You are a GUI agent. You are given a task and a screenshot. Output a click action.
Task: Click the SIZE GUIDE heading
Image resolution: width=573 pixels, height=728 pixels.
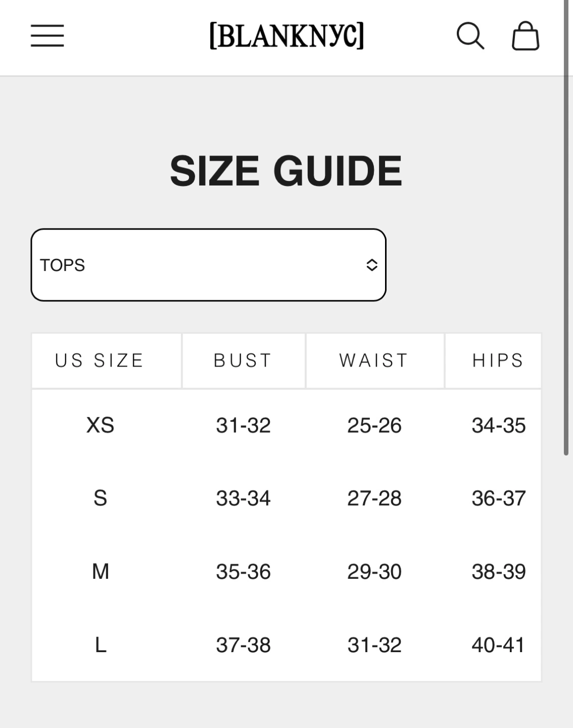tap(286, 170)
